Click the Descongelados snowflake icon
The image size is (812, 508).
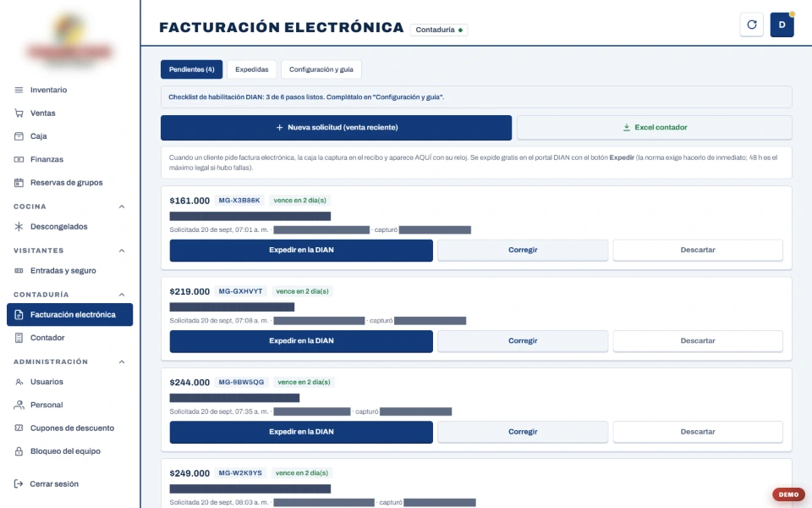click(19, 227)
